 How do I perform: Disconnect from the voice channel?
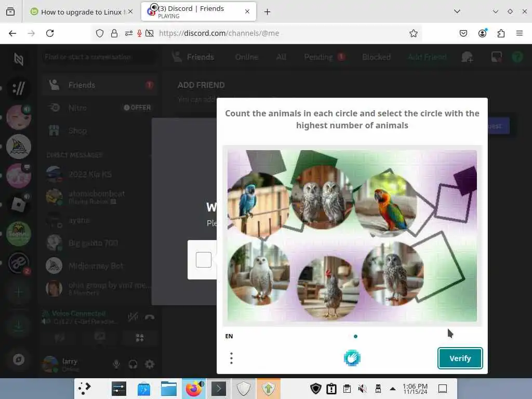point(150,317)
